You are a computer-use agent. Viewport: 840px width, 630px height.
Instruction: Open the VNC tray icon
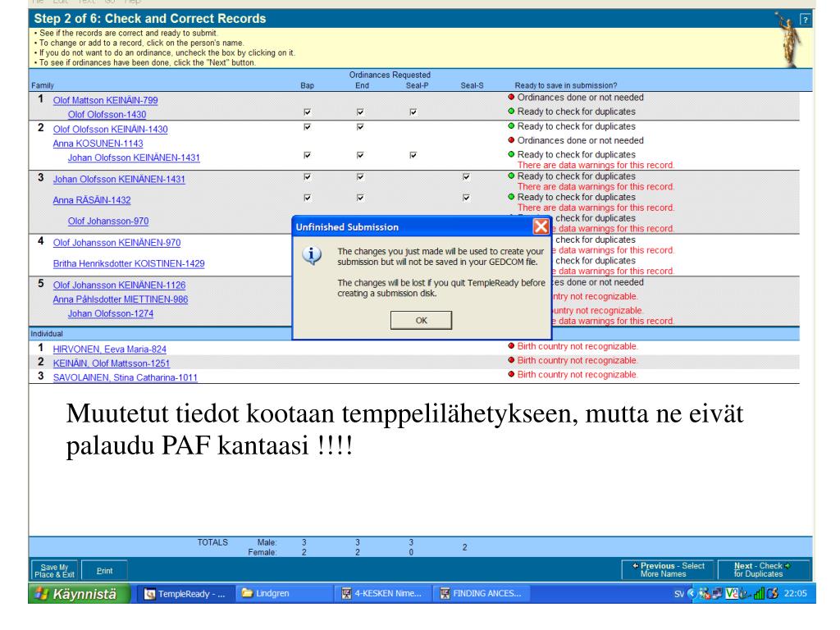coord(731,594)
